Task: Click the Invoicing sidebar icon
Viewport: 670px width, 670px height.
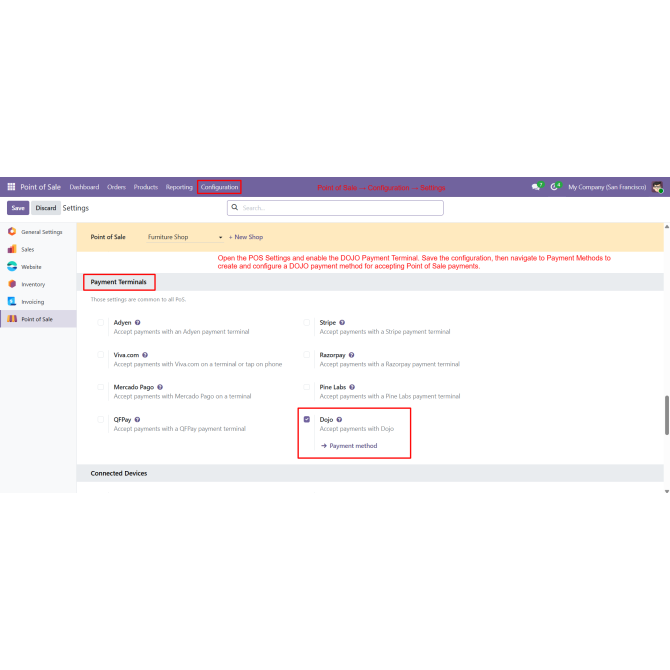Action: 12,302
